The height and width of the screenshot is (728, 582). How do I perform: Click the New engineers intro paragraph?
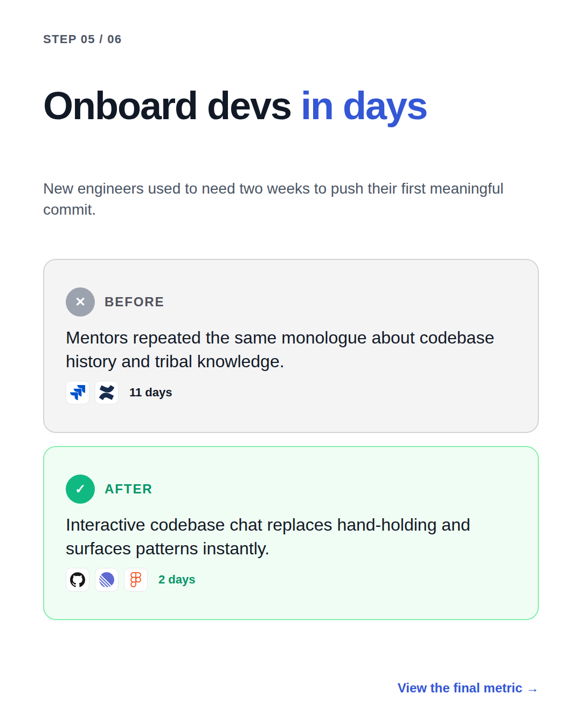point(273,199)
